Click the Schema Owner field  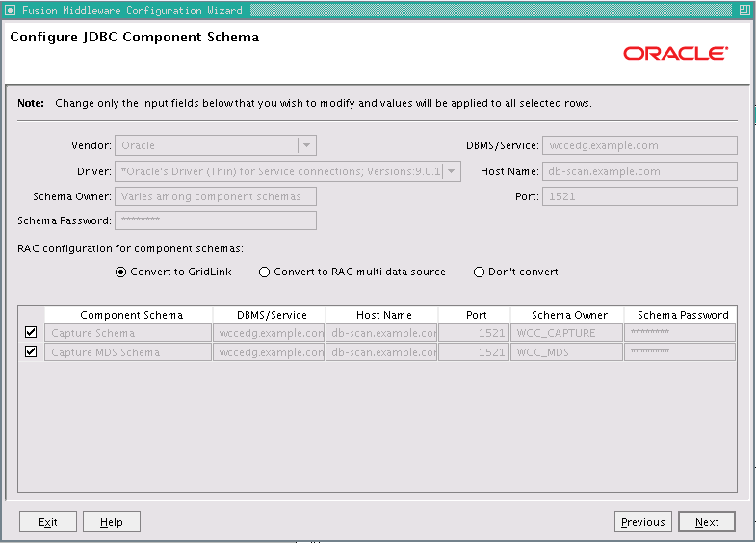coord(216,196)
